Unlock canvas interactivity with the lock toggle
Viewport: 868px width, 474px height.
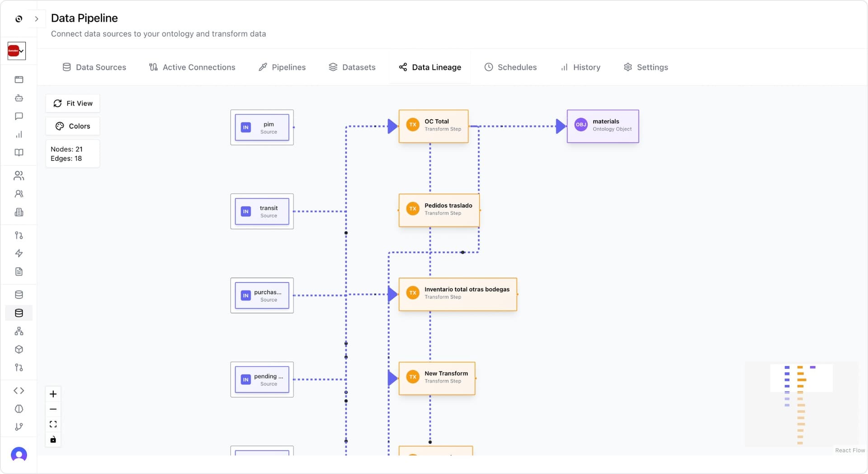(x=53, y=439)
